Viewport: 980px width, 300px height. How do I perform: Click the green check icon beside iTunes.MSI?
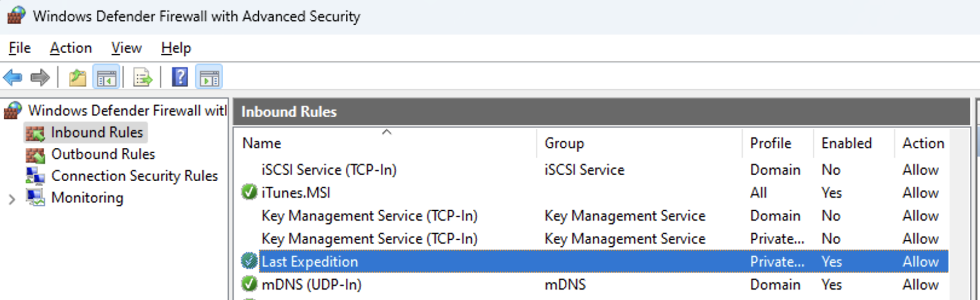point(248,192)
